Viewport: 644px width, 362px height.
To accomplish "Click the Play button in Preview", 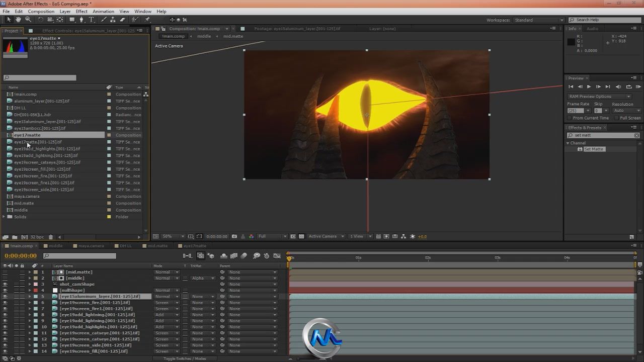I will (x=589, y=86).
